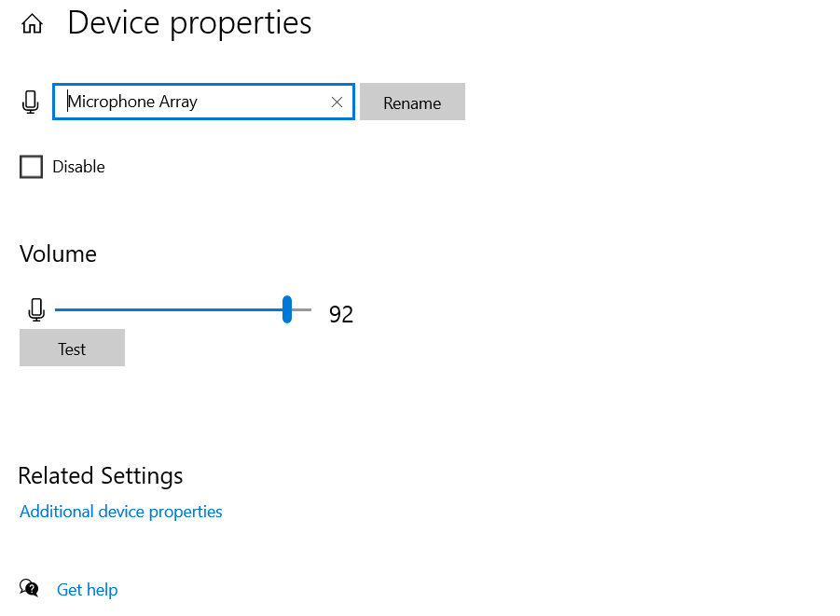Image resolution: width=840 pixels, height=616 pixels.
Task: Click the Get help chat bubble icon
Action: click(x=30, y=588)
